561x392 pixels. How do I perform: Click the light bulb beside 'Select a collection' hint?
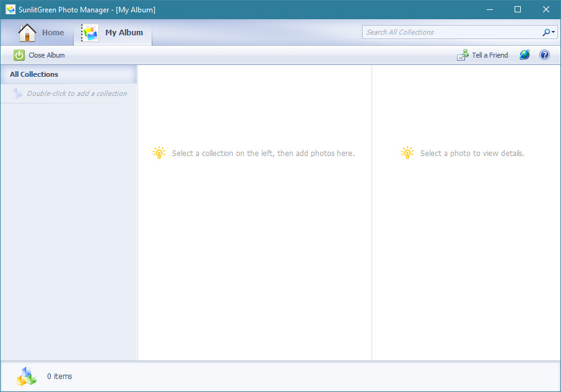(159, 153)
